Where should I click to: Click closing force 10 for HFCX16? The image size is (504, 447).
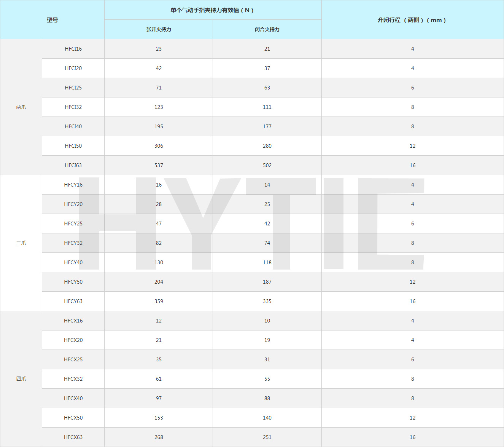click(267, 321)
